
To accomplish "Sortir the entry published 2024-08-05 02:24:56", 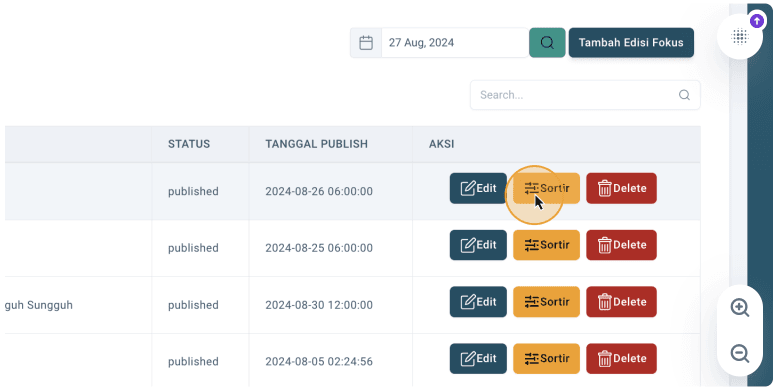I will [x=546, y=358].
